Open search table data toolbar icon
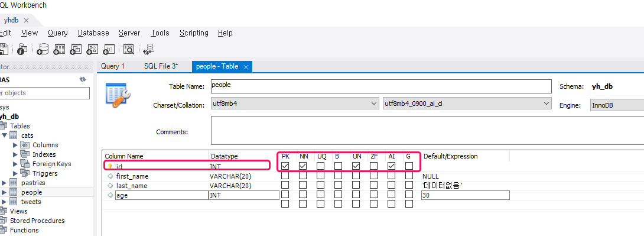Viewport: 644px width, 236px height. coord(129,49)
